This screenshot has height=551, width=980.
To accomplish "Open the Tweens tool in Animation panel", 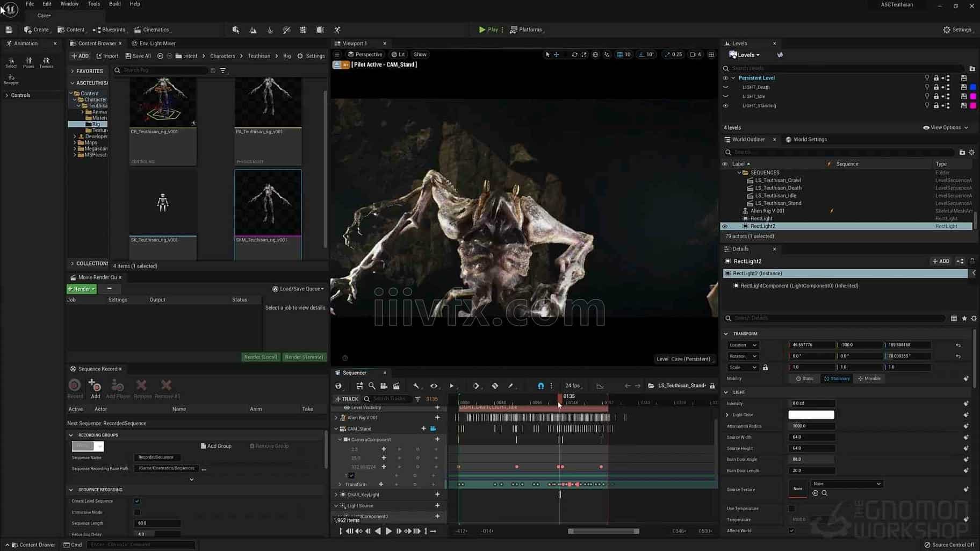I will (46, 63).
